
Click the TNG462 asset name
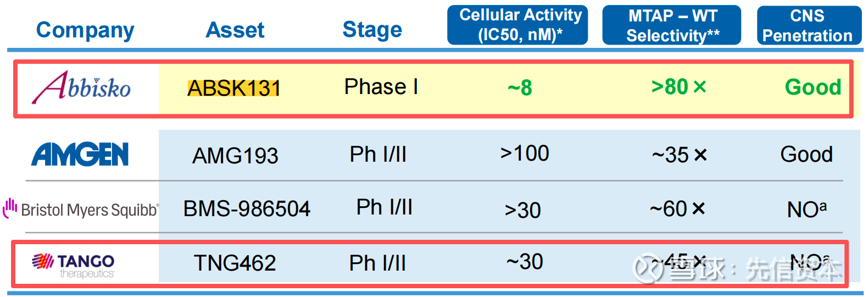235,263
